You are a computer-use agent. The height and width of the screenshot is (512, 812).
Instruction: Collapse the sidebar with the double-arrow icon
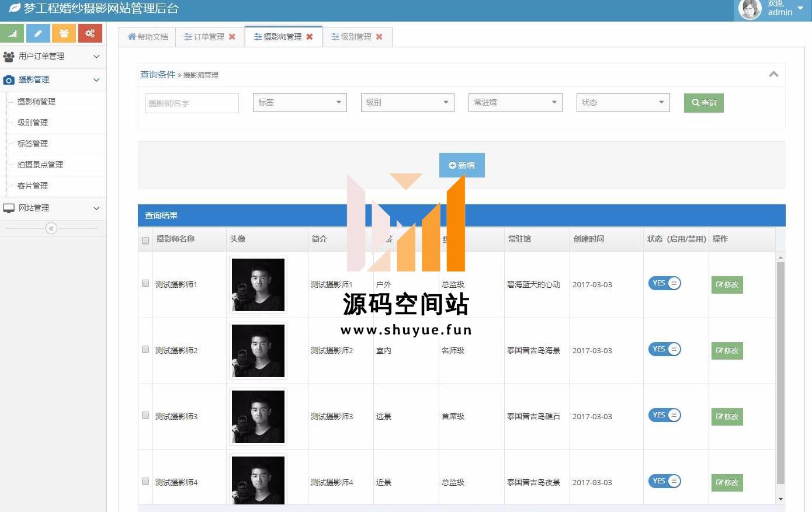tap(51, 228)
